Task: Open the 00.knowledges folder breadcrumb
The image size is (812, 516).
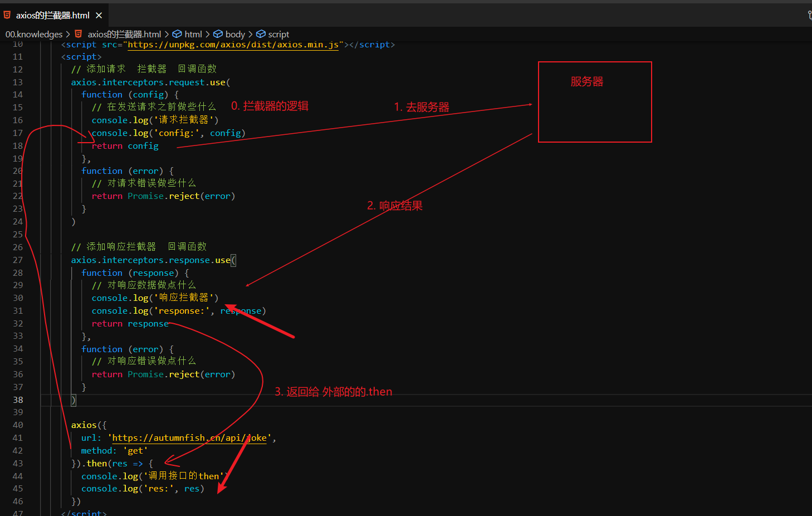Action: [34, 34]
